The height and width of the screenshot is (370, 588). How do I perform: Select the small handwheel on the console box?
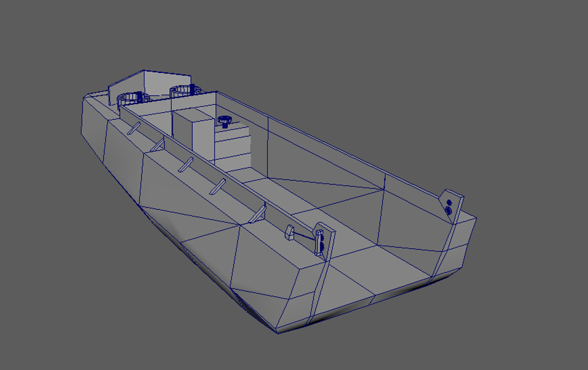pyautogui.click(x=225, y=120)
